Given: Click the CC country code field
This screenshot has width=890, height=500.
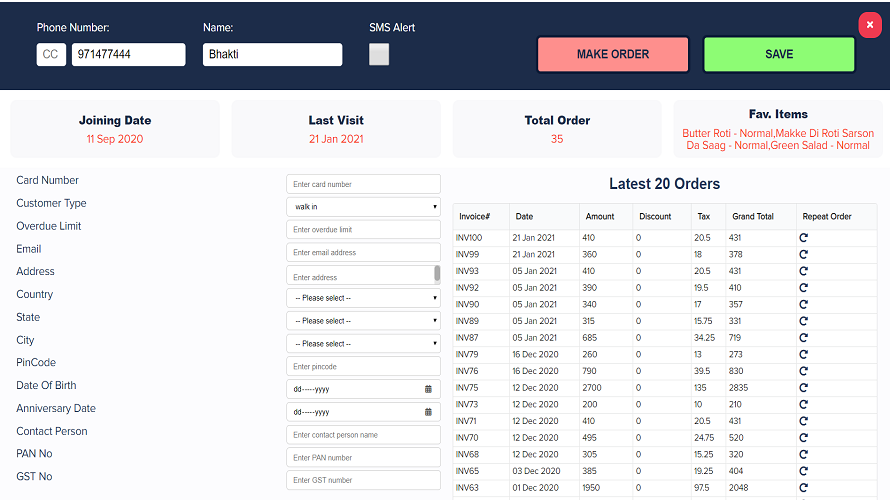Looking at the screenshot, I should [x=51, y=54].
